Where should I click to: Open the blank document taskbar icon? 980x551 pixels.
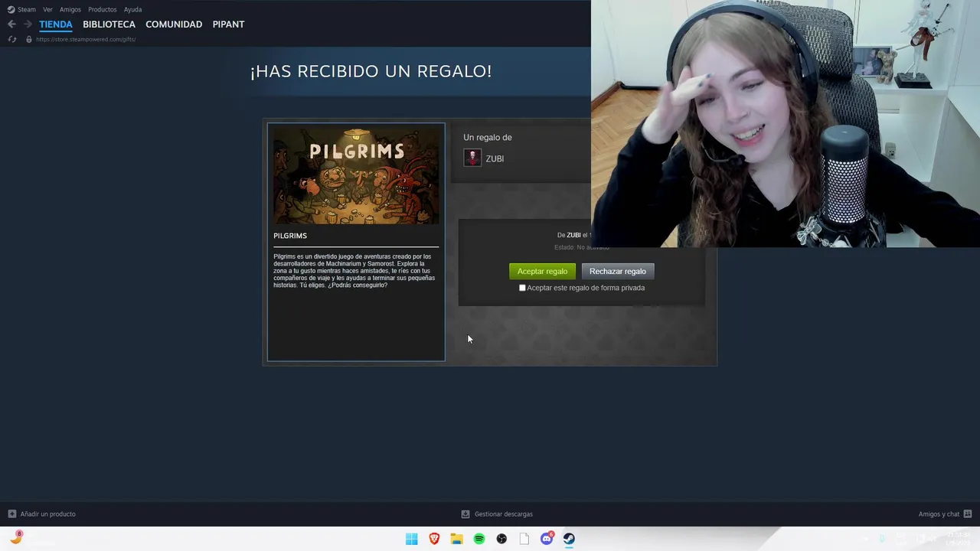pyautogui.click(x=524, y=539)
